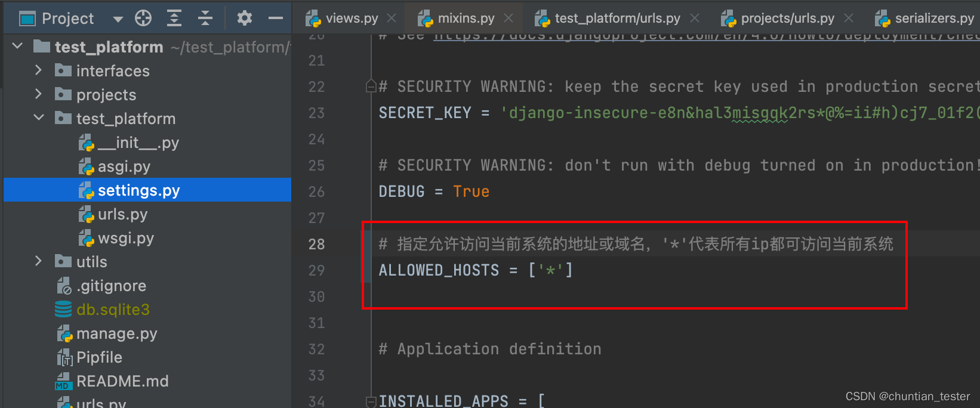Click the Expand All icon in Project toolbar

174,18
